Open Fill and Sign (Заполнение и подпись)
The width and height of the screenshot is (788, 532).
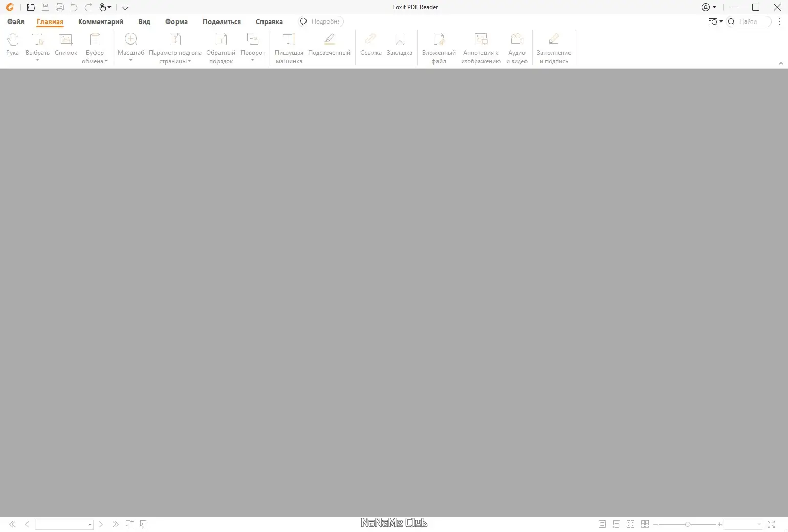(x=554, y=46)
